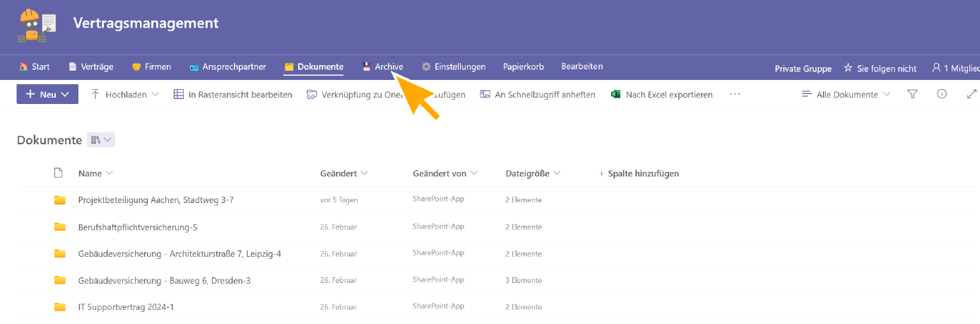Viewport: 980px width, 324px height.
Task: Open the Alle Dokumente view switcher
Action: pyautogui.click(x=846, y=94)
